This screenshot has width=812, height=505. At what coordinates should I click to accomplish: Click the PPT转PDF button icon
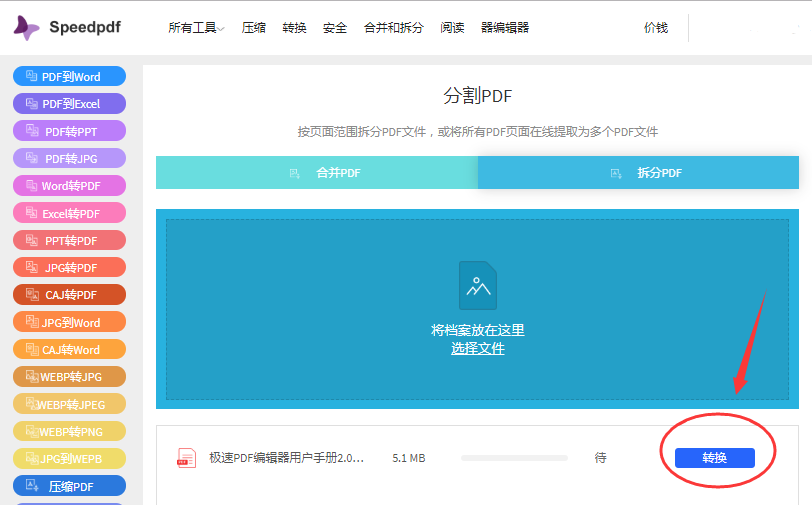click(32, 240)
